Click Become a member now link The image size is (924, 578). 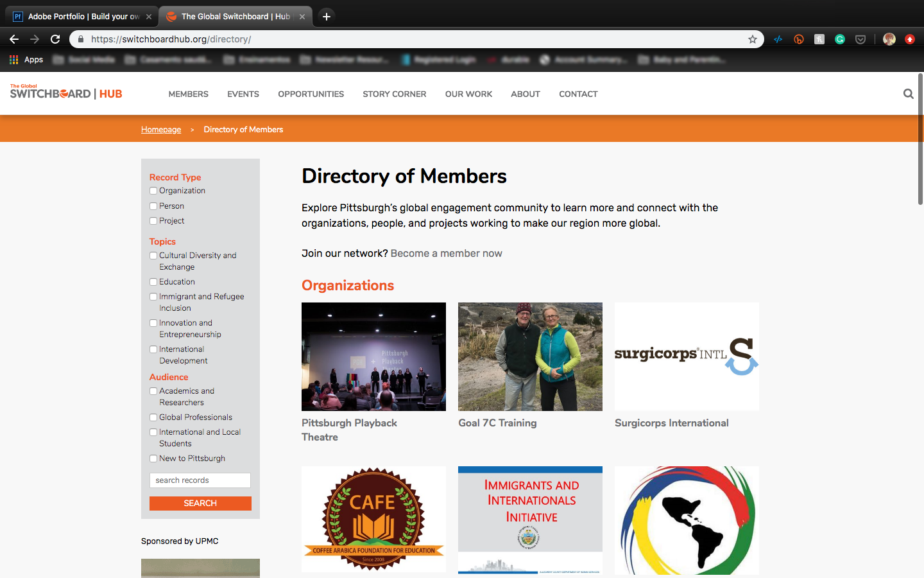pos(447,254)
